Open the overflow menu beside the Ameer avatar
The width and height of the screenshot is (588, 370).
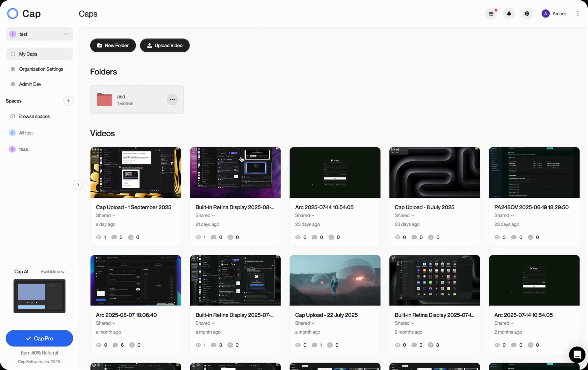click(578, 13)
